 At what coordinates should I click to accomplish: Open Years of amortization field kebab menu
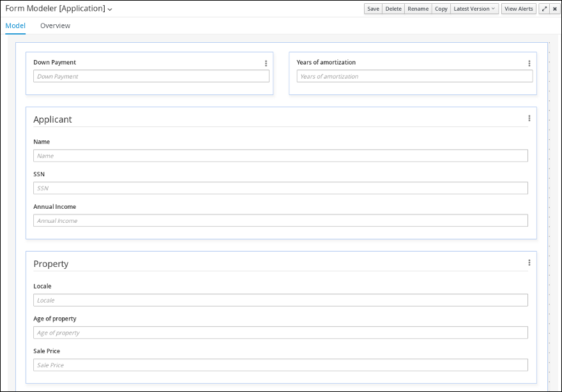(x=529, y=63)
